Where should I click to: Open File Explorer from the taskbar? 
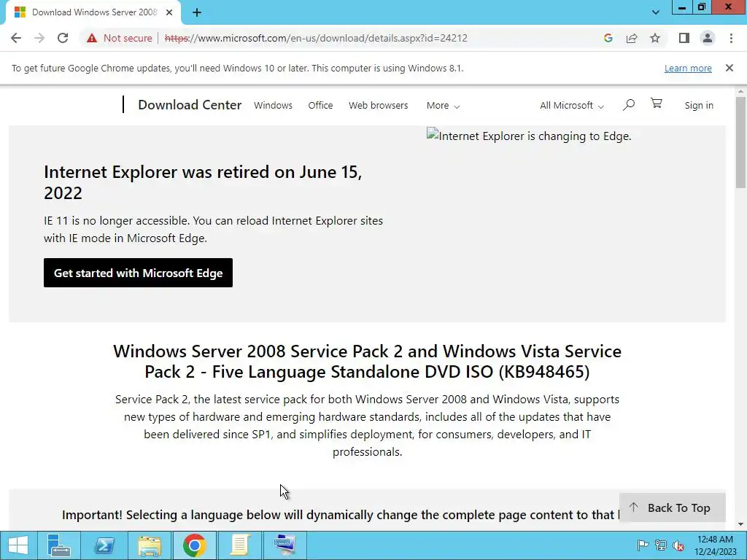coord(149,545)
